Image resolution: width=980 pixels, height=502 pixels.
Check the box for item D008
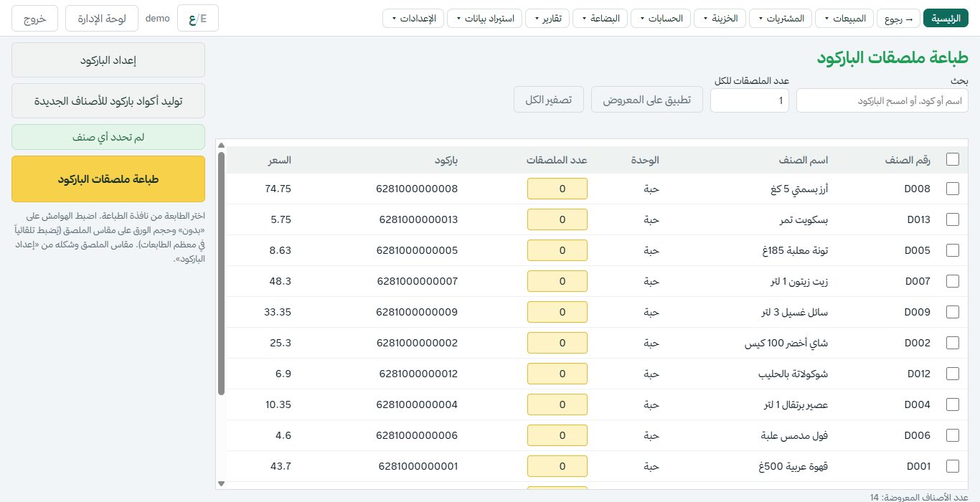click(953, 189)
